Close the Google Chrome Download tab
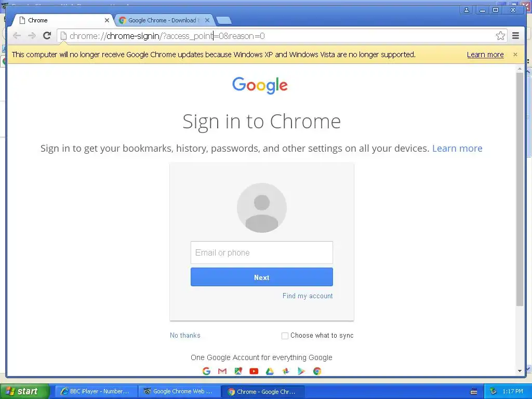 tap(207, 20)
